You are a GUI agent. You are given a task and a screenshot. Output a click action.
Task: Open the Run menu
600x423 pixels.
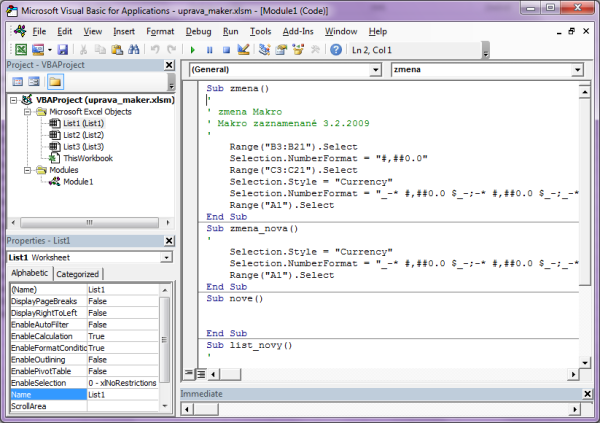point(230,31)
